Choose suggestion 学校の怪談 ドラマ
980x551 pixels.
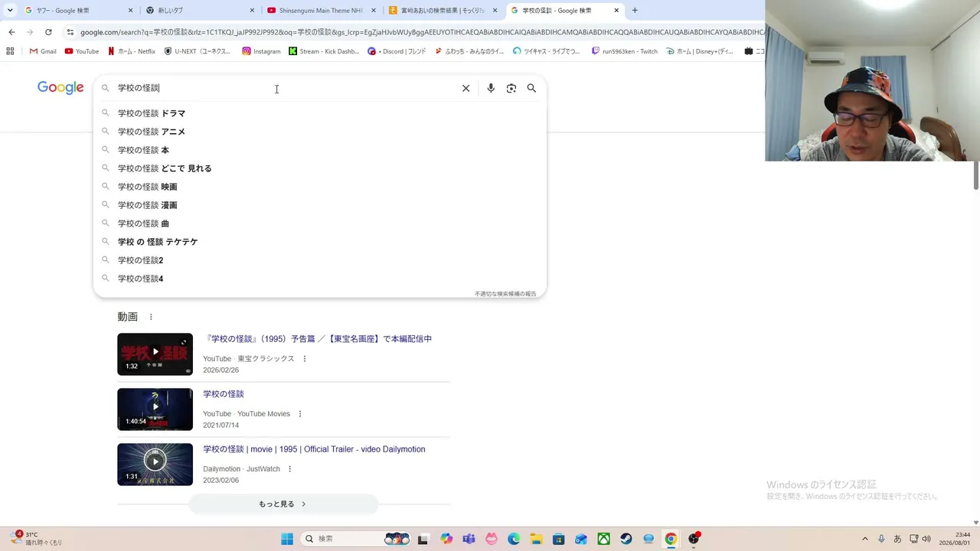tap(320, 113)
